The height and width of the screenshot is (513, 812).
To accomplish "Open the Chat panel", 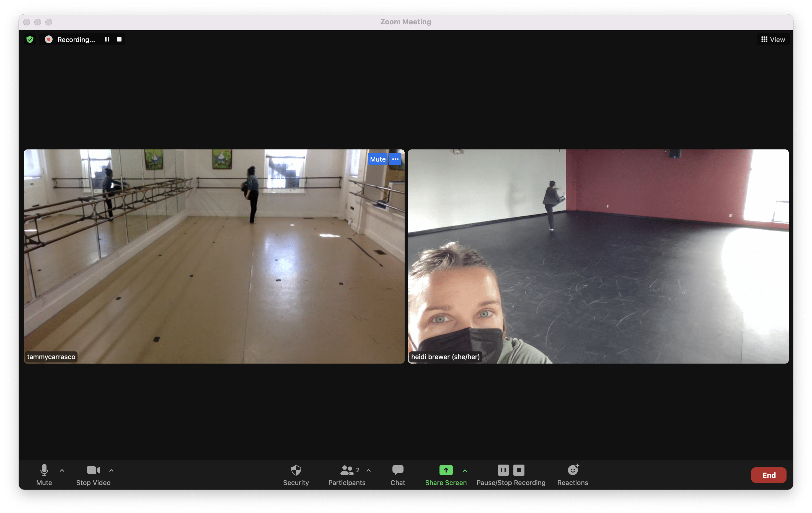I will 398,474.
